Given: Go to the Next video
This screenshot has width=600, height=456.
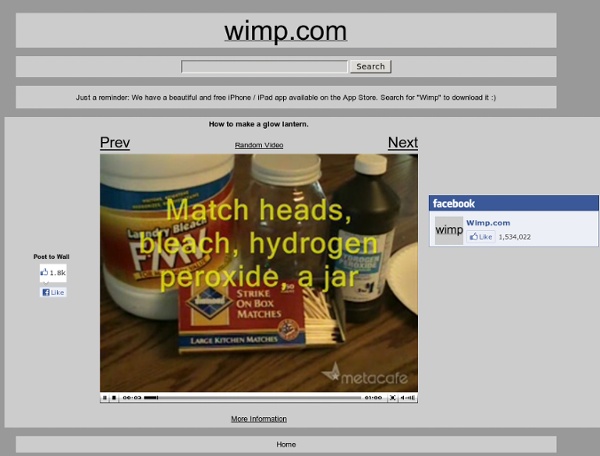Looking at the screenshot, I should point(403,143).
